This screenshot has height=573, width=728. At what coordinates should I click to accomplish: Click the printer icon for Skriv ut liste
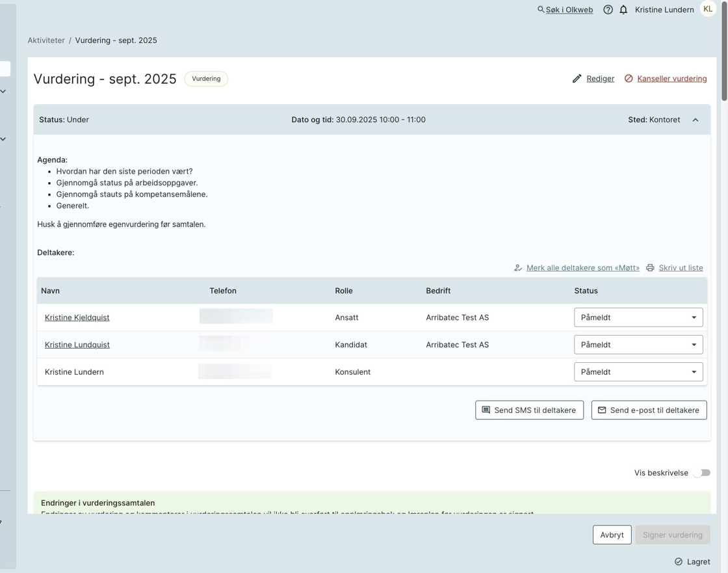pyautogui.click(x=650, y=268)
